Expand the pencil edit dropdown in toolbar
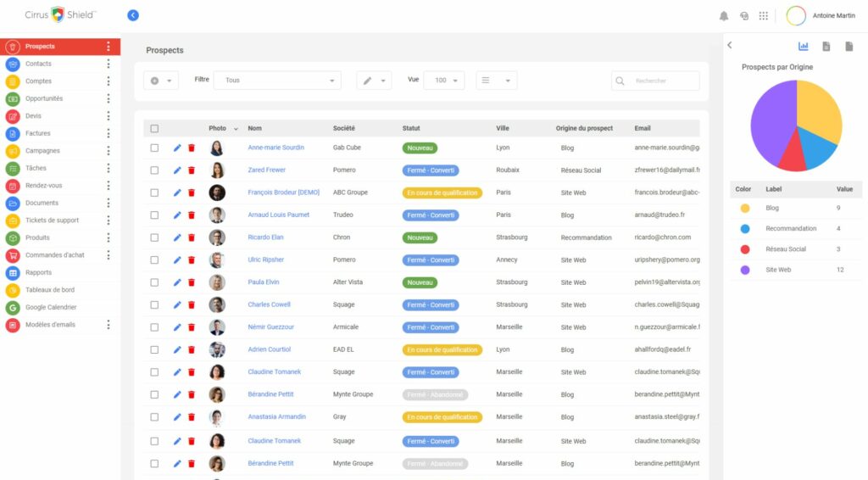This screenshot has width=868, height=480. pos(374,81)
